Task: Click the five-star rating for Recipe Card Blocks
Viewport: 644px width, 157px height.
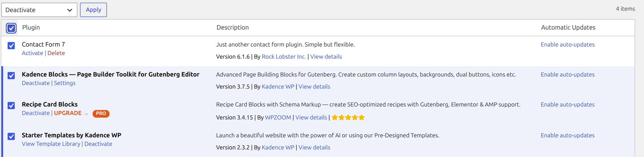Action: [348, 117]
